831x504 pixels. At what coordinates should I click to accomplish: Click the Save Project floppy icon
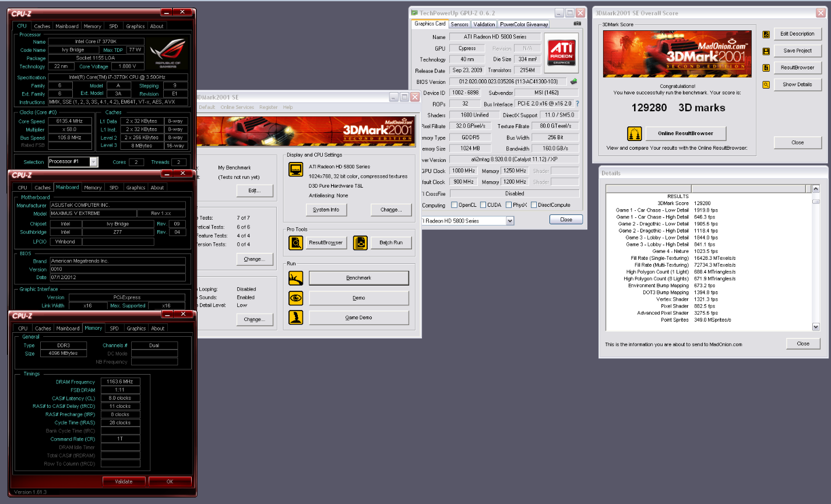pyautogui.click(x=766, y=51)
